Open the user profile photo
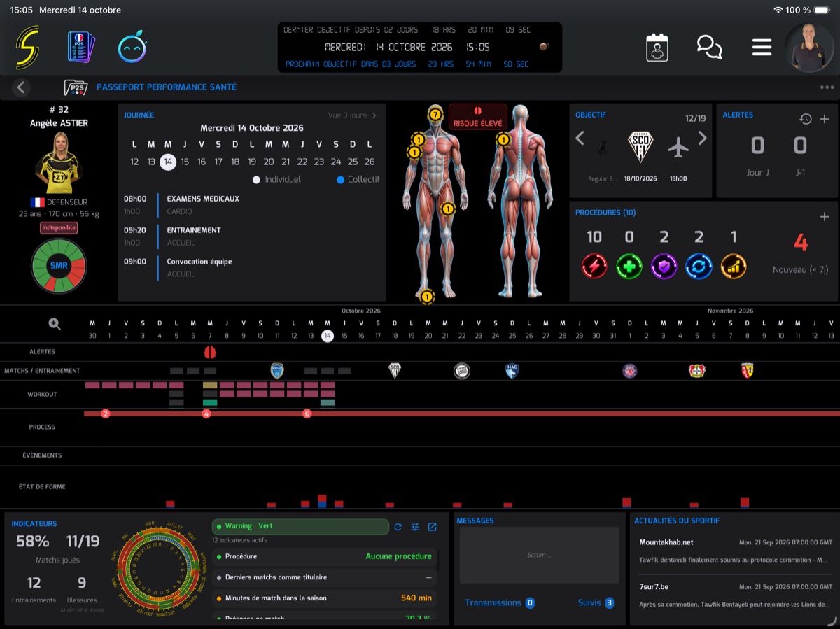The height and width of the screenshot is (629, 840). 809,48
